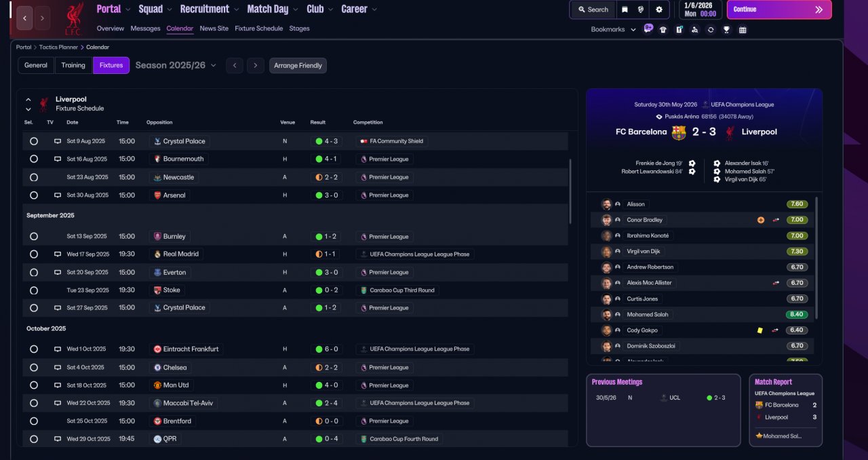The height and width of the screenshot is (460, 868).
Task: Switch to the Overview tab
Action: (111, 28)
